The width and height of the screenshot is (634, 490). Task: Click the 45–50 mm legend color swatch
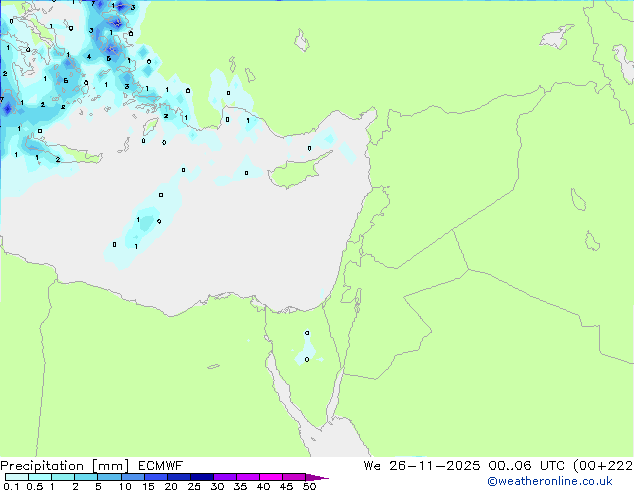(x=294, y=477)
